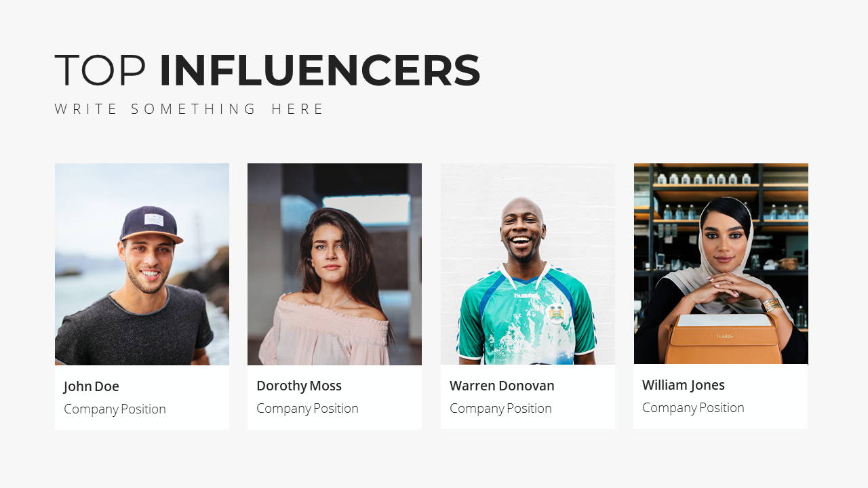Select Company Position under William Jones

[x=693, y=408]
